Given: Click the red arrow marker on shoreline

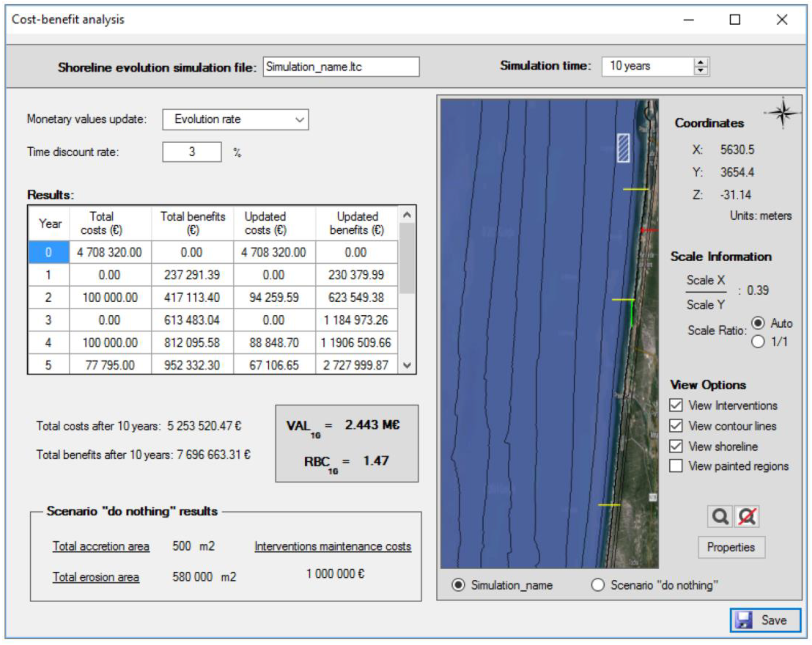Looking at the screenshot, I should coord(649,230).
